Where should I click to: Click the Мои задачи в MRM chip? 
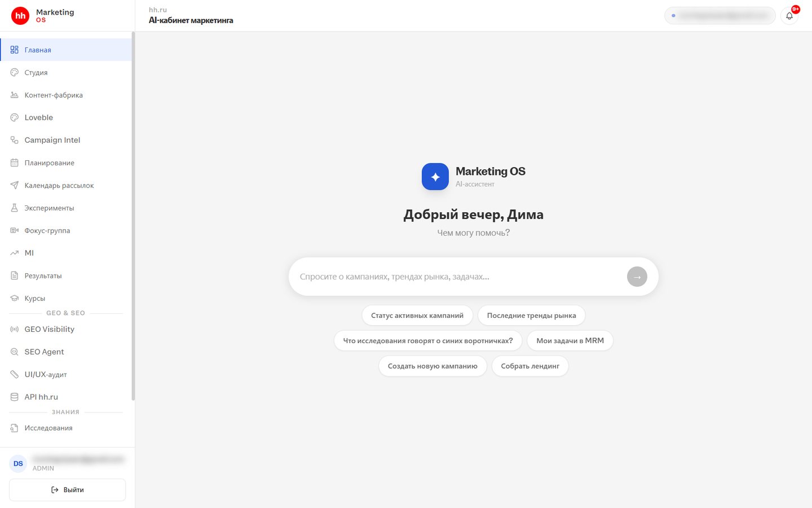[x=570, y=341]
